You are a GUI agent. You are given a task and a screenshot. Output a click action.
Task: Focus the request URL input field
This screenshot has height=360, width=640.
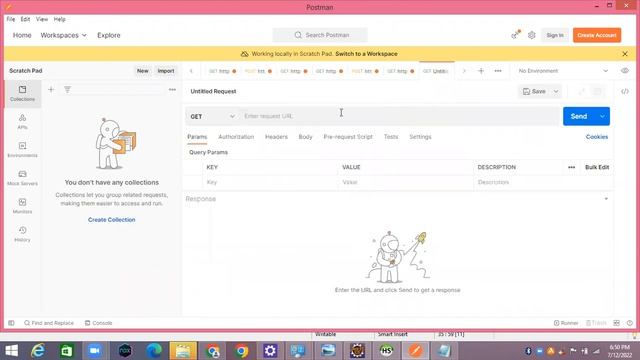coord(400,116)
